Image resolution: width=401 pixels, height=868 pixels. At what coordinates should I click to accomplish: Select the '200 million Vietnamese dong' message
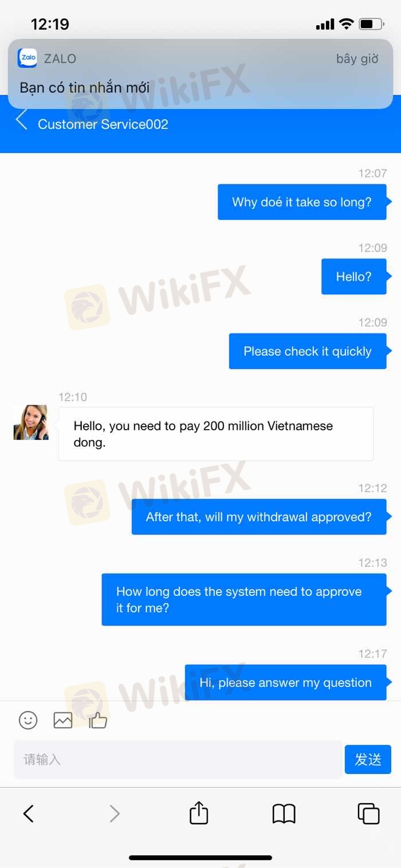point(216,434)
